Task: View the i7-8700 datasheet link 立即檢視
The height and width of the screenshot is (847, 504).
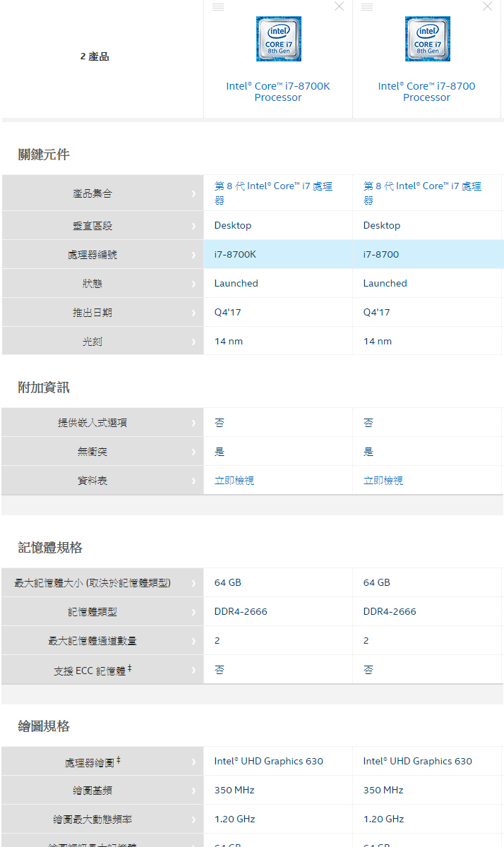Action: (383, 481)
